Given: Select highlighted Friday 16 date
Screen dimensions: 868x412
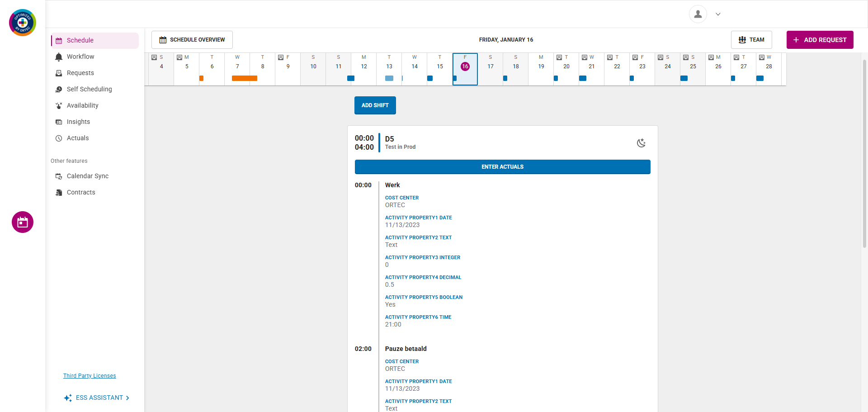Looking at the screenshot, I should click(465, 69).
